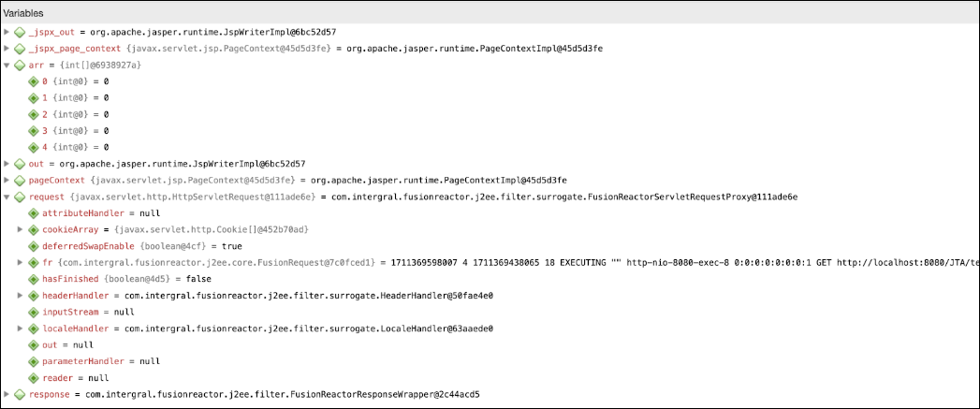Expand the fr FusionRequest field
The image size is (980, 409).
(x=21, y=263)
